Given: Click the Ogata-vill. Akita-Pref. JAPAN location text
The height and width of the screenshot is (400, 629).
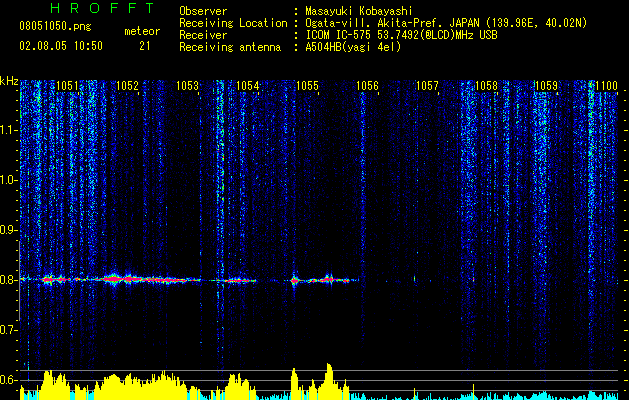Looking at the screenshot, I should coord(446,23).
